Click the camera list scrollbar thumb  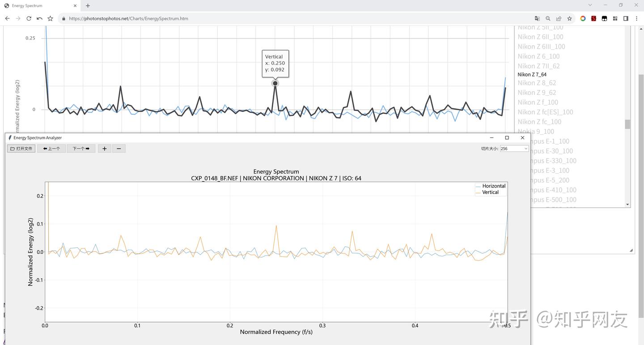click(627, 124)
